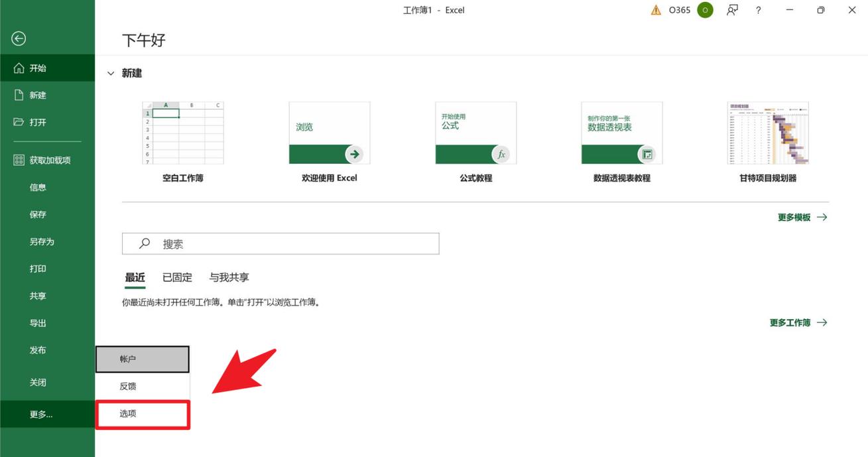Open 获取加载项 to browse add-ins
Screen dimensions: 868x457
coord(47,160)
